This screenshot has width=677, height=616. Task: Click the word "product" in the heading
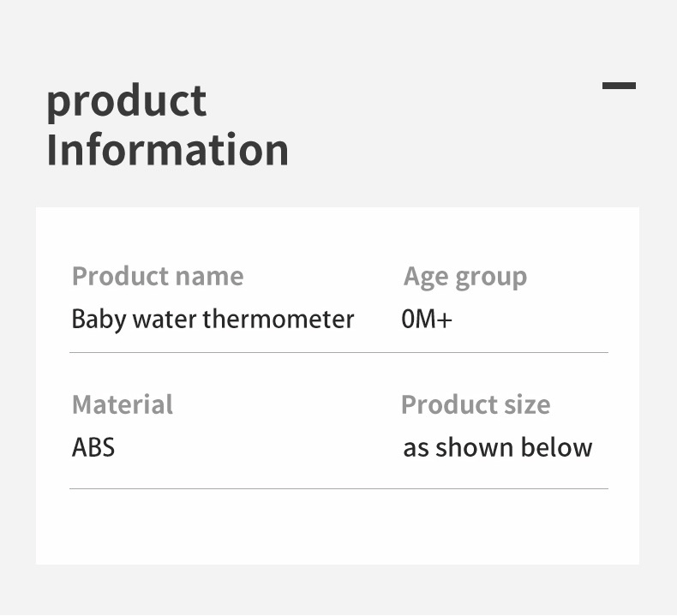coord(126,102)
